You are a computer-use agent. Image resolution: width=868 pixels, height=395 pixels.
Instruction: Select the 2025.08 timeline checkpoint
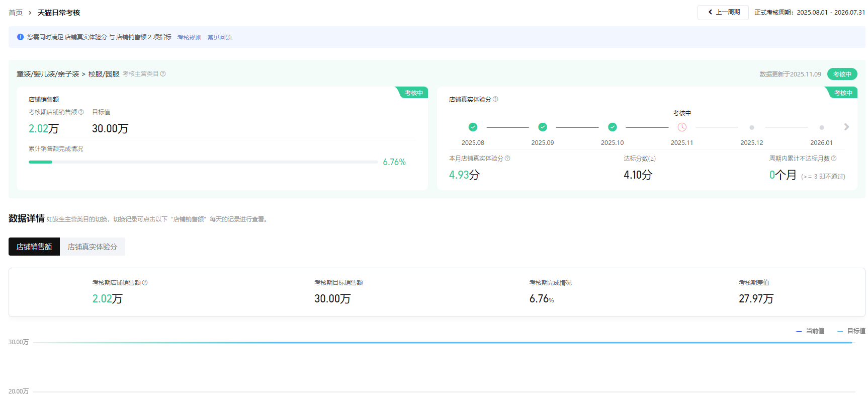tap(473, 127)
